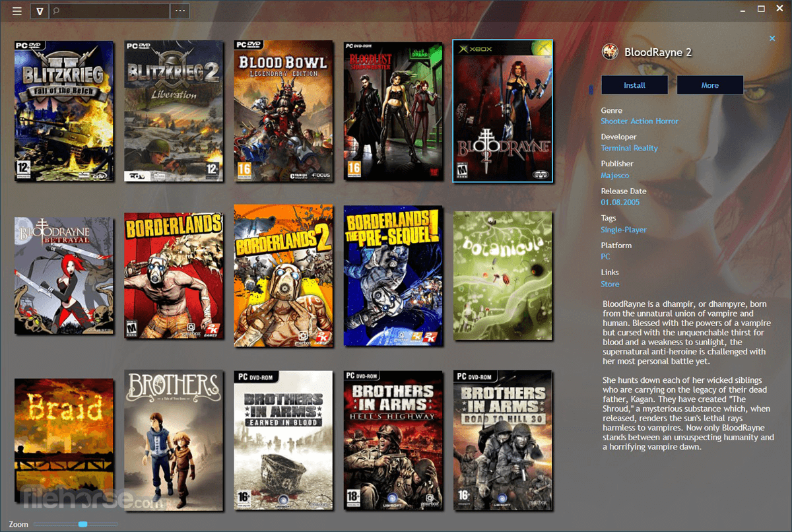792x532 pixels.
Task: Select the Blitzkrieg II Fall of the Reich cover
Action: 64,111
